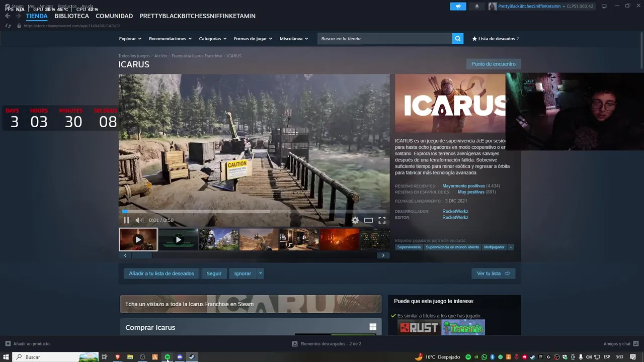This screenshot has width=644, height=362.
Task: Open the Discord taskbar icon
Action: (180, 357)
